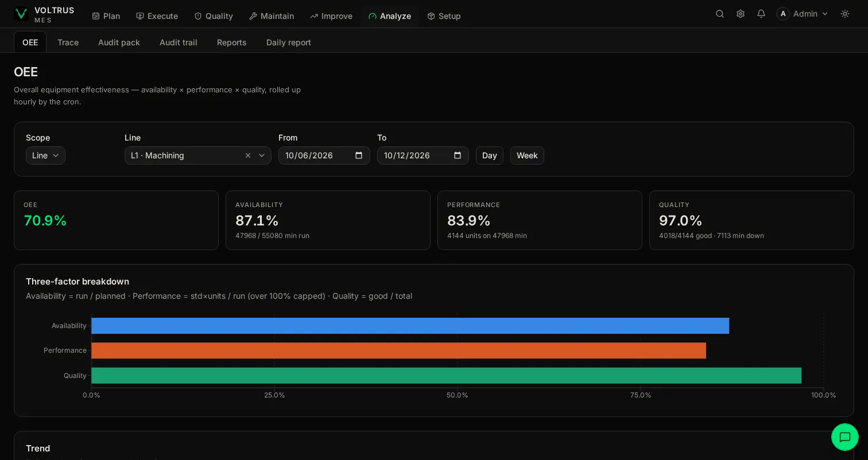
Task: Click the green Quality bar in chart
Action: (446, 376)
